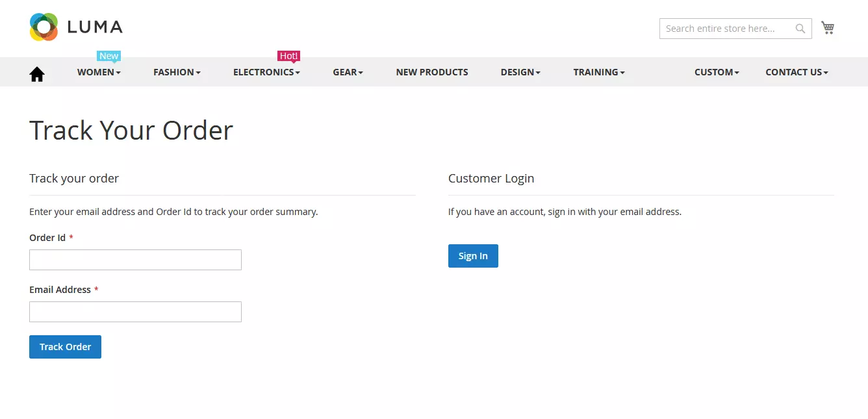Expand the Women menu

(x=99, y=72)
